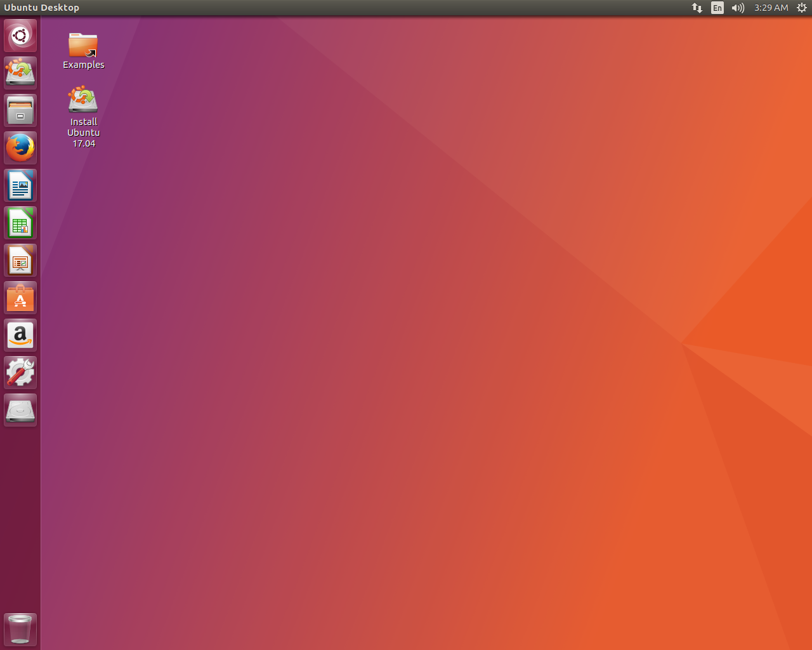Launch Ubuntu Software center
812x650 pixels.
click(20, 297)
